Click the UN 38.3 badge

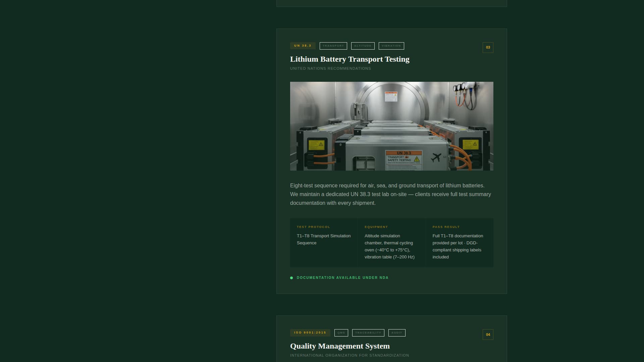tap(303, 45)
